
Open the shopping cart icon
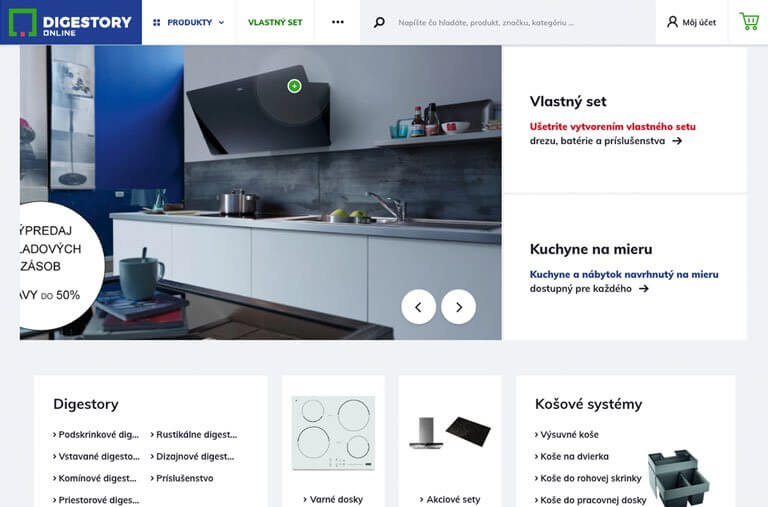749,22
